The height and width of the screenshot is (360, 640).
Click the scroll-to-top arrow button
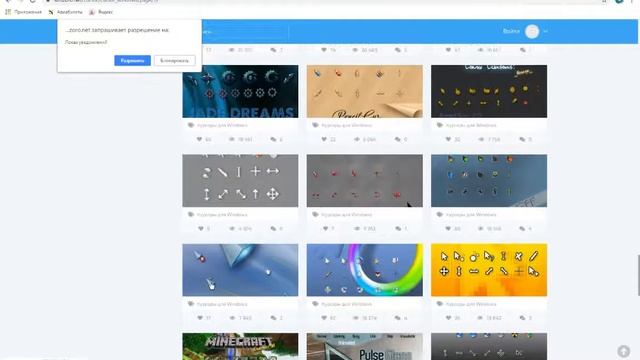click(623, 351)
